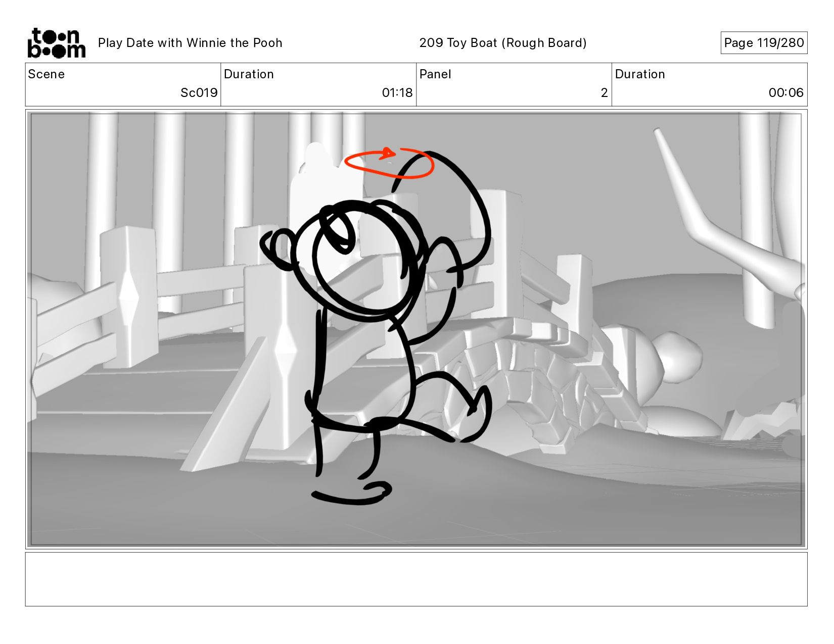Click the storyboard panel drawing of the bridge
Screen dimensions: 834x644
click(x=416, y=329)
